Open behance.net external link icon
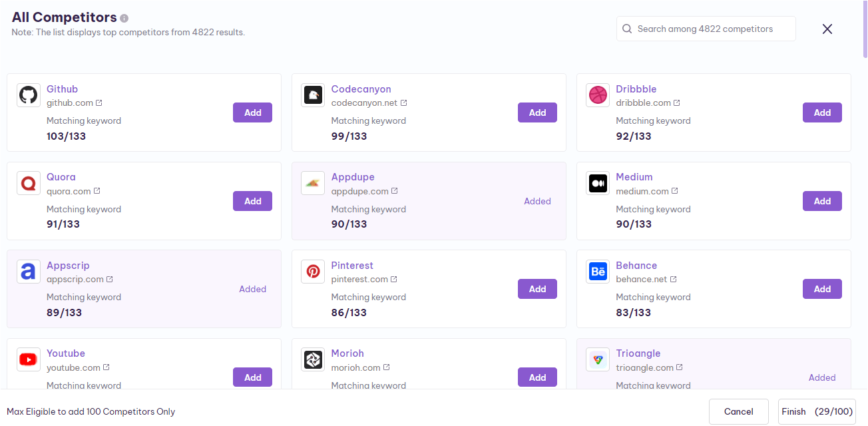The height and width of the screenshot is (426, 868). click(674, 280)
